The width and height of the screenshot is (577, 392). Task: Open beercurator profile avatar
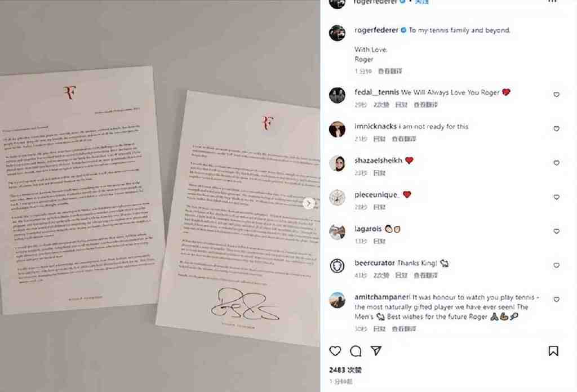click(337, 265)
